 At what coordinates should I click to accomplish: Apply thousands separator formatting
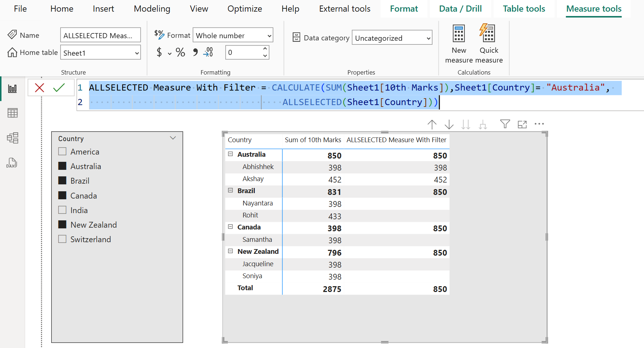[x=195, y=52]
